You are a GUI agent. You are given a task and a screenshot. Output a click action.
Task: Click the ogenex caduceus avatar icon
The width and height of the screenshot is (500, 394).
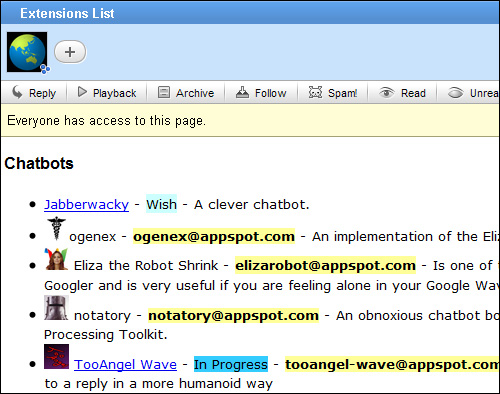tap(56, 228)
